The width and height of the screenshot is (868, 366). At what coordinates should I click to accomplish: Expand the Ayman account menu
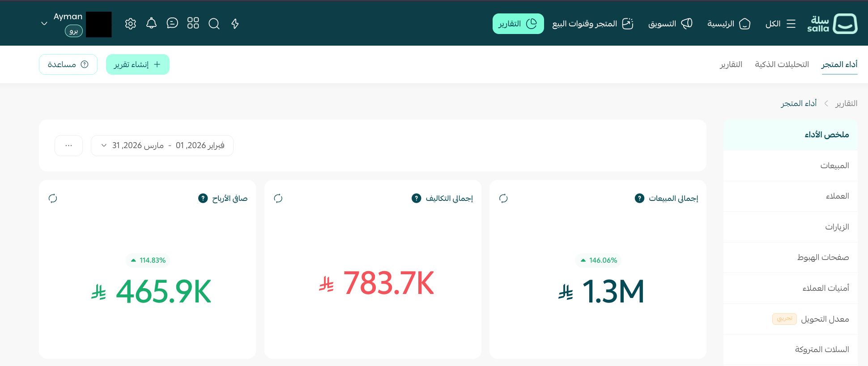44,23
